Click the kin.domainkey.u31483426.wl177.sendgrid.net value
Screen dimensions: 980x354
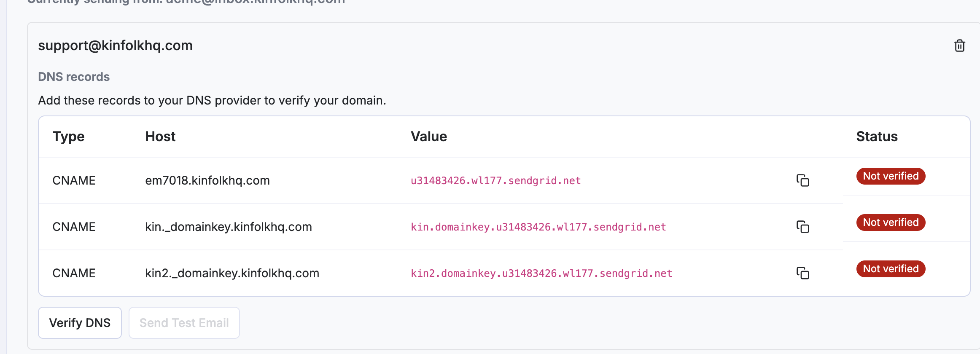(538, 227)
